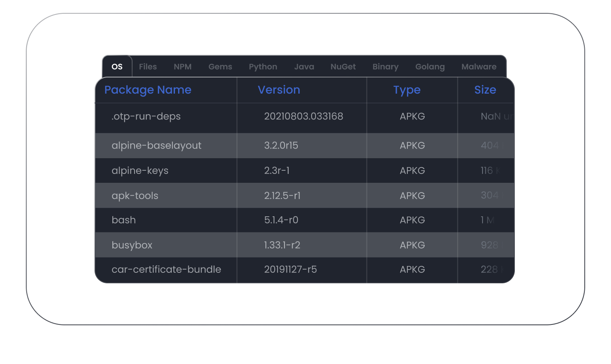The height and width of the screenshot is (364, 611).
Task: Select the Java tab
Action: click(x=304, y=67)
